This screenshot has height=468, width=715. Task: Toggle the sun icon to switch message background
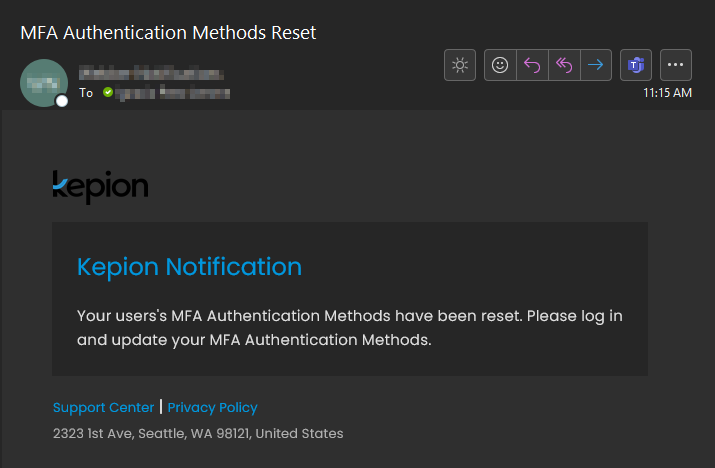pyautogui.click(x=460, y=65)
